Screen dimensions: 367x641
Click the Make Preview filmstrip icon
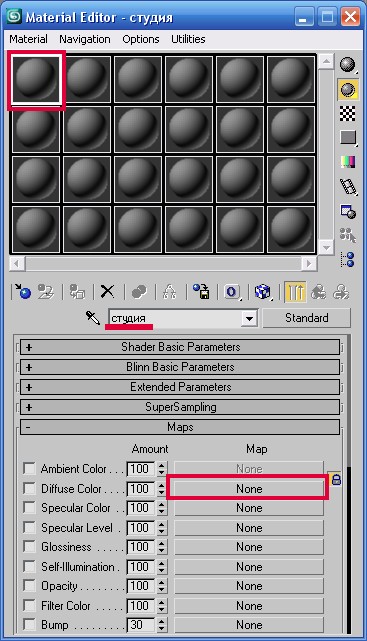tap(348, 186)
